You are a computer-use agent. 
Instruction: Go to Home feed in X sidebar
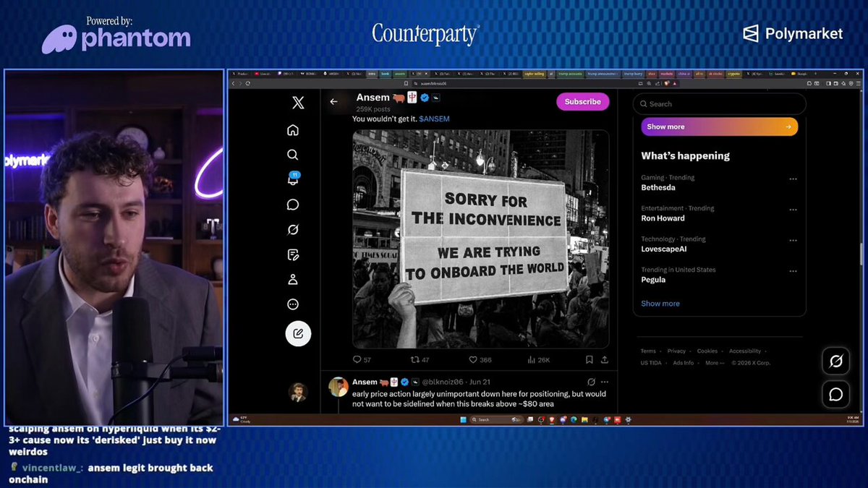click(x=293, y=130)
